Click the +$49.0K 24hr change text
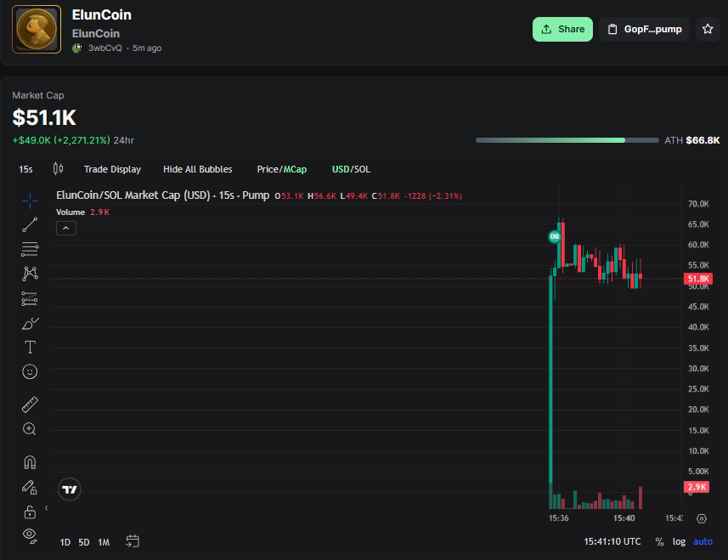 point(73,140)
